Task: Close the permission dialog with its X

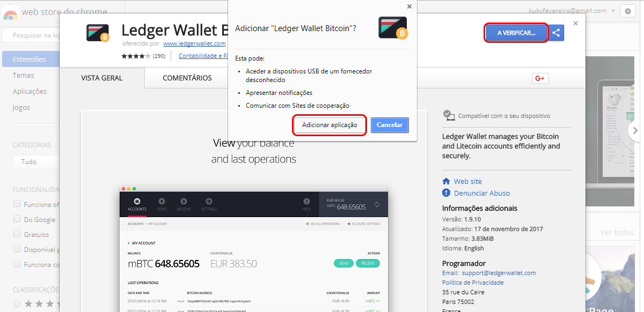Action: (409, 6)
